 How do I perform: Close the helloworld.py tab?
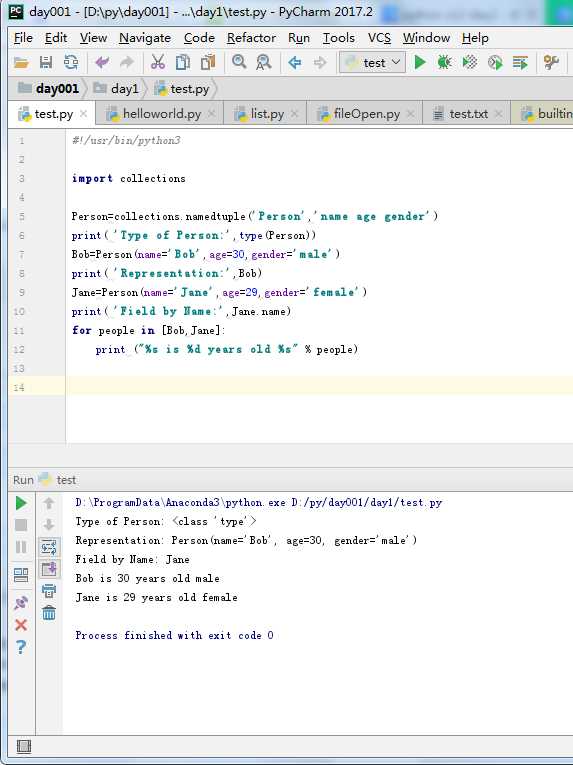pyautogui.click(x=211, y=114)
